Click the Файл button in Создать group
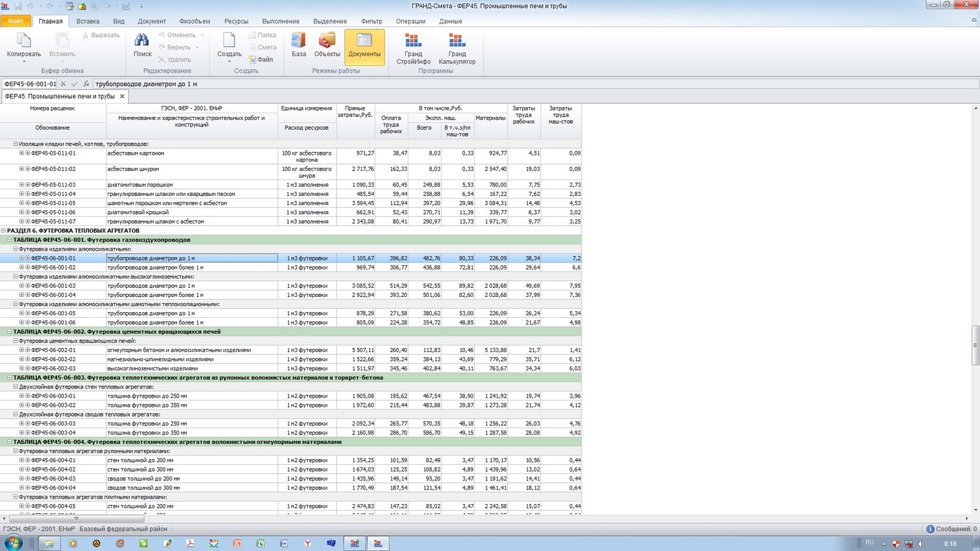 click(x=261, y=59)
